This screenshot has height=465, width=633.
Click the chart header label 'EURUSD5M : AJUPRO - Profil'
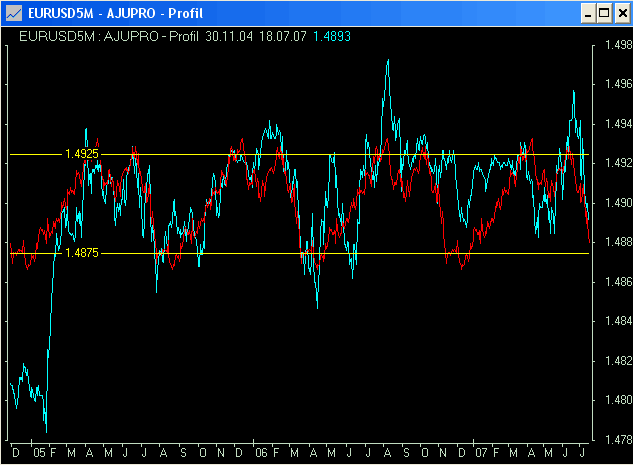[109, 36]
